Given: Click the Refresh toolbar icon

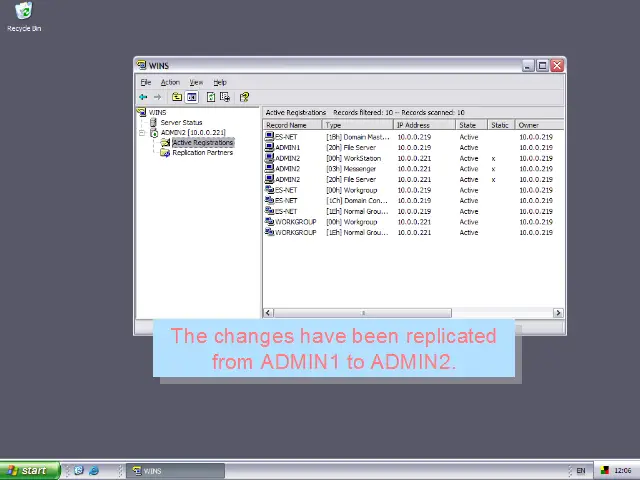Looking at the screenshot, I should (211, 97).
